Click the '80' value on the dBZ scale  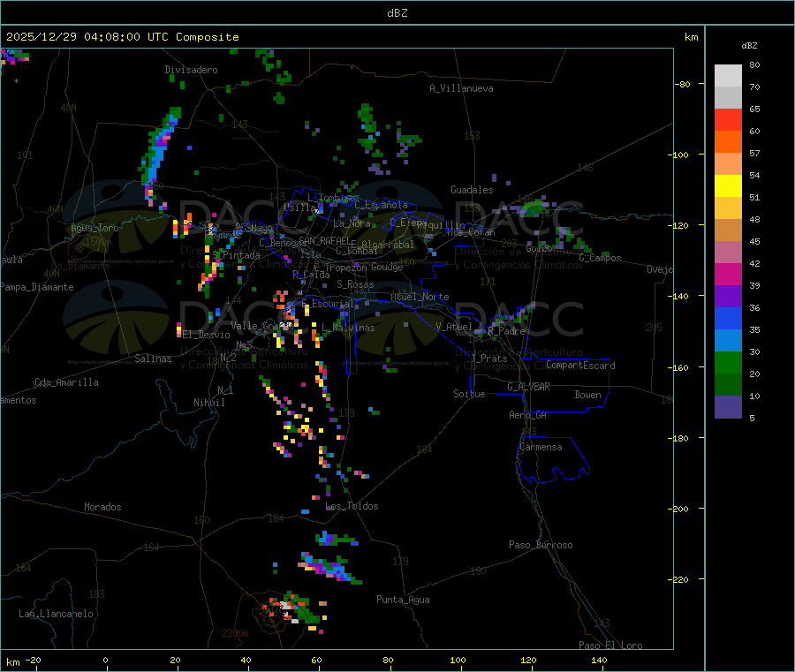click(754, 64)
